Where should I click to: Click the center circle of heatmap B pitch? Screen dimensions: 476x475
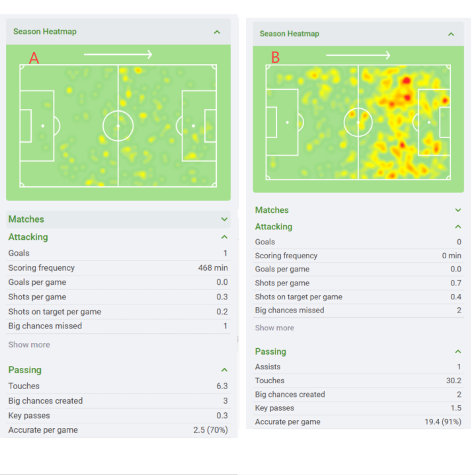358,122
